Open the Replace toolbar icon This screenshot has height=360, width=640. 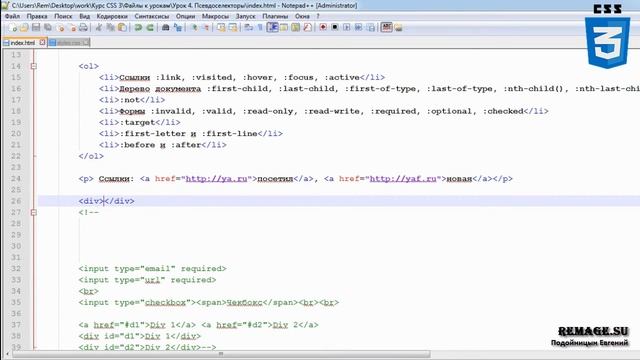(x=178, y=27)
